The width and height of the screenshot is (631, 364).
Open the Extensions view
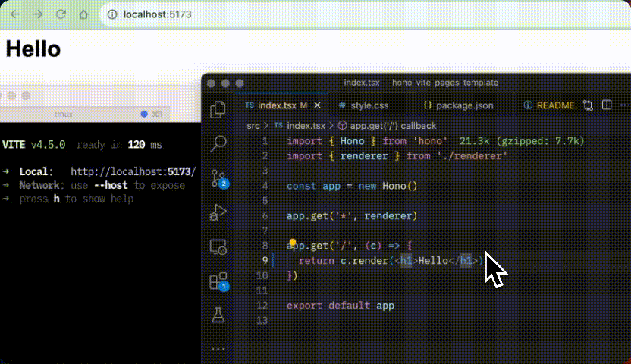(219, 281)
